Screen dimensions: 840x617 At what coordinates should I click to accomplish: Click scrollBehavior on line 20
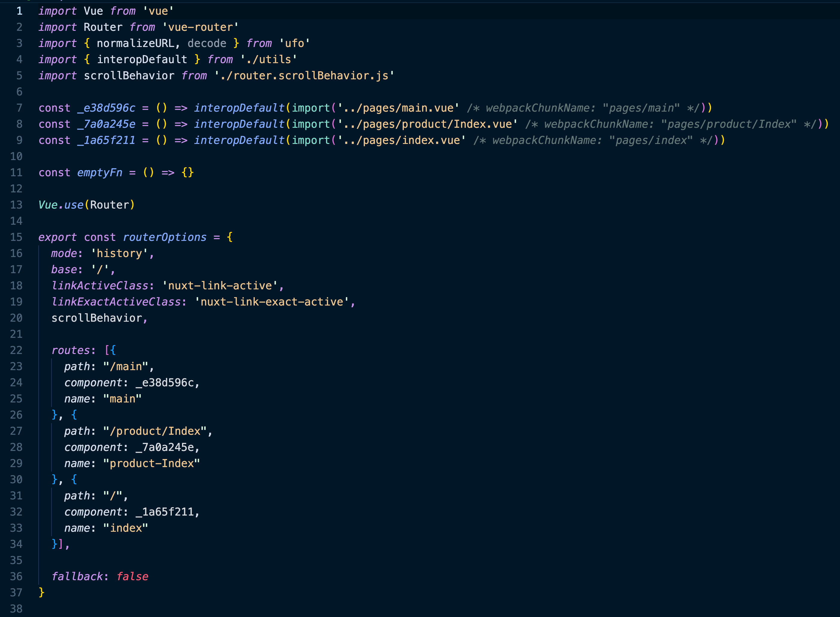point(97,318)
